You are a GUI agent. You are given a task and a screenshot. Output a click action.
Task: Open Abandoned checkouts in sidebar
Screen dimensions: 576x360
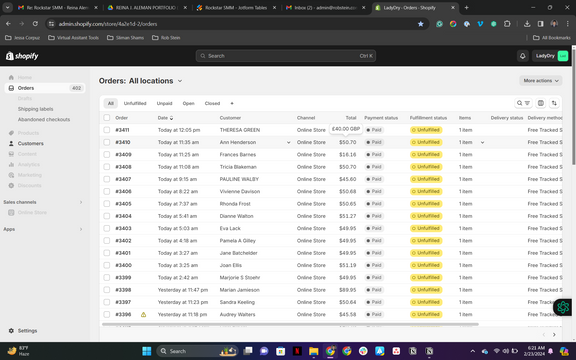point(44,119)
